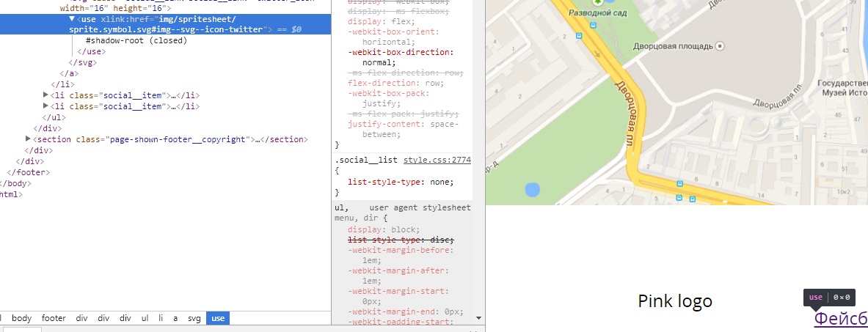This screenshot has width=868, height=332.
Task: Select ul in the DOM breadcrumb bar
Action: 145,318
